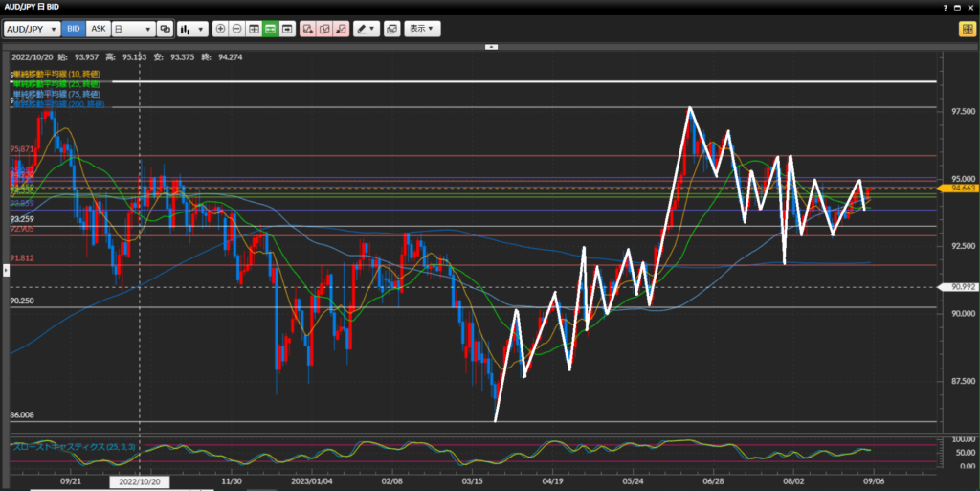This screenshot has height=491, width=980.
Task: Click the grid layout icon after zoom-out
Action: 254,29
